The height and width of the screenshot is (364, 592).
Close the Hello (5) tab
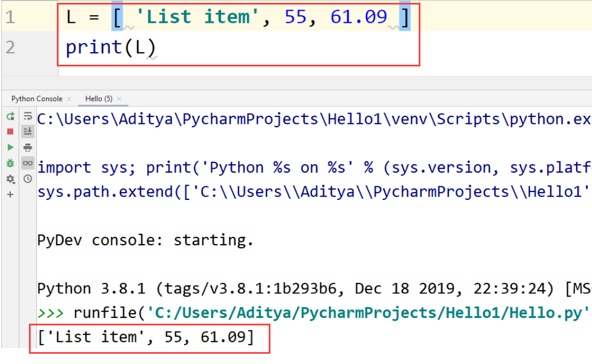click(119, 98)
